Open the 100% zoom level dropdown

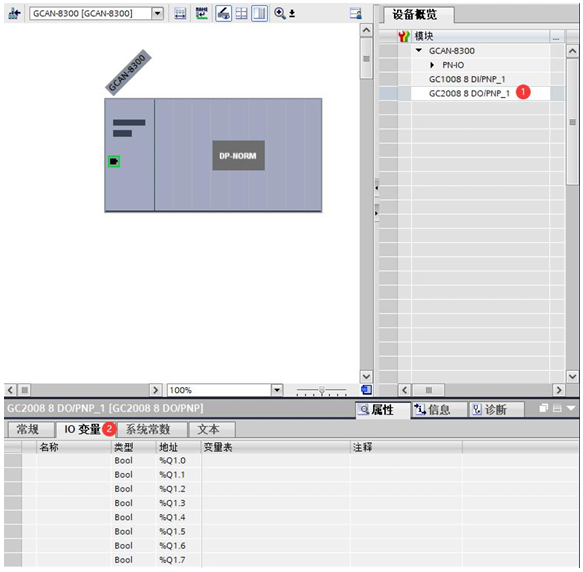point(277,390)
